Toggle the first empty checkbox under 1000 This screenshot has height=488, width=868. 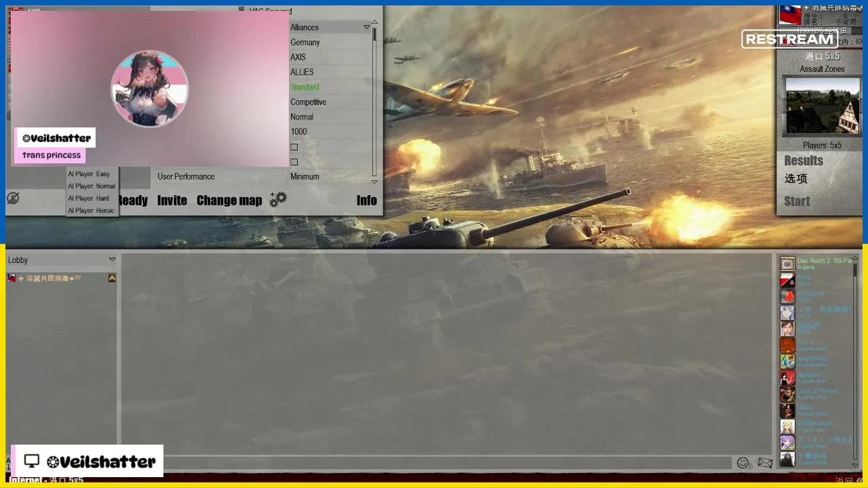coord(294,147)
